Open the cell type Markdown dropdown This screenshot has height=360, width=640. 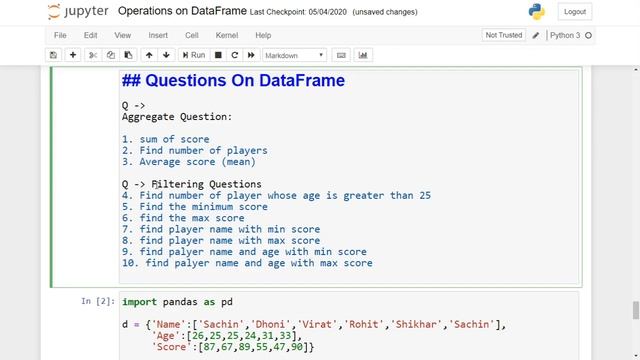click(294, 55)
